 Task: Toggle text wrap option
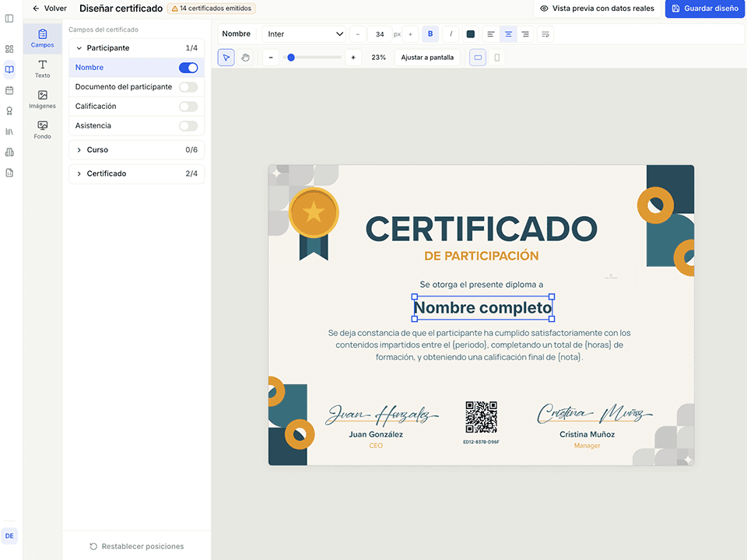tap(545, 33)
